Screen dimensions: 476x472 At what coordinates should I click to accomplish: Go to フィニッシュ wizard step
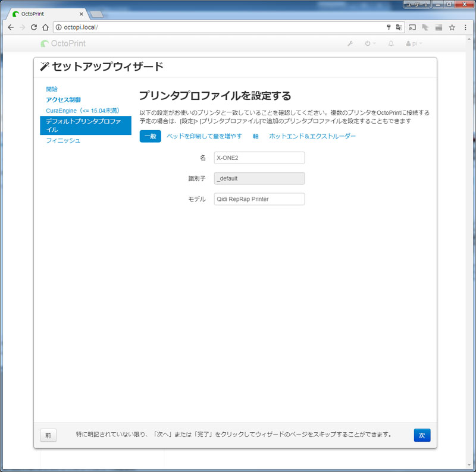click(63, 140)
